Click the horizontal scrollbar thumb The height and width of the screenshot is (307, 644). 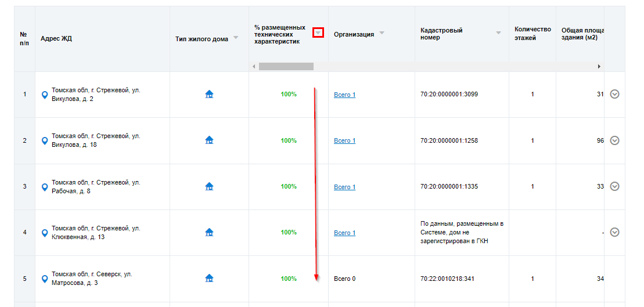coord(286,67)
